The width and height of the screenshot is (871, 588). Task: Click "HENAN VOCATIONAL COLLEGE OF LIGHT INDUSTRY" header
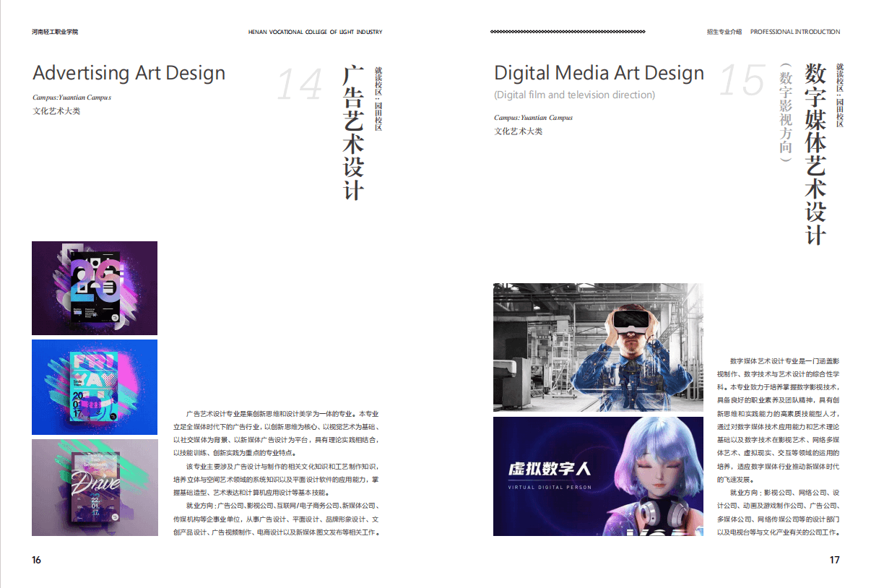[x=315, y=32]
